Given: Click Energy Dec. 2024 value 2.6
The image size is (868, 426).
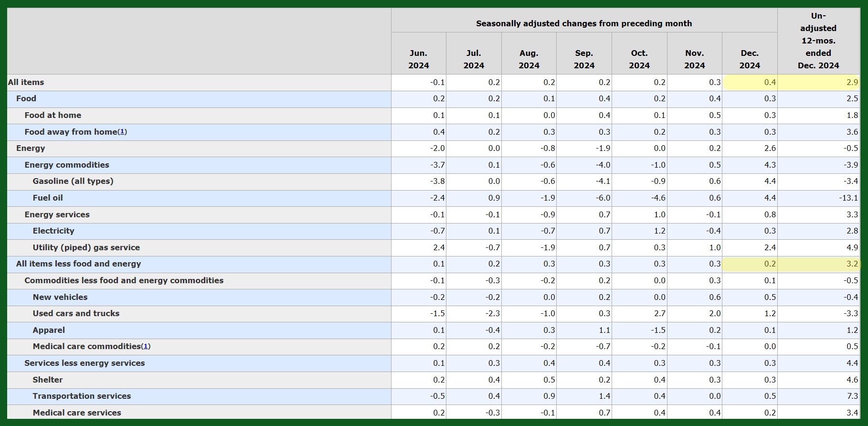Looking at the screenshot, I should (x=770, y=148).
